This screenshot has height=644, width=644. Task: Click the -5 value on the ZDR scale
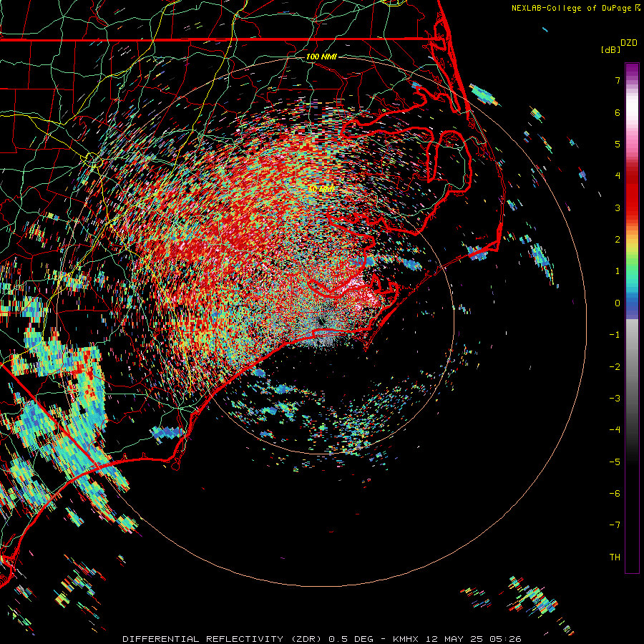[x=615, y=462]
